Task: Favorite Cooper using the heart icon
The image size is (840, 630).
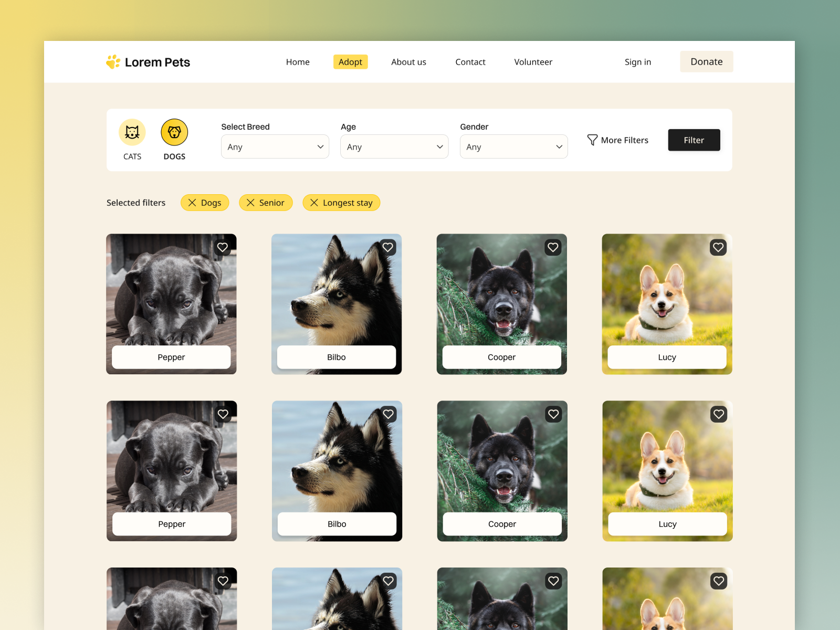Action: point(553,247)
